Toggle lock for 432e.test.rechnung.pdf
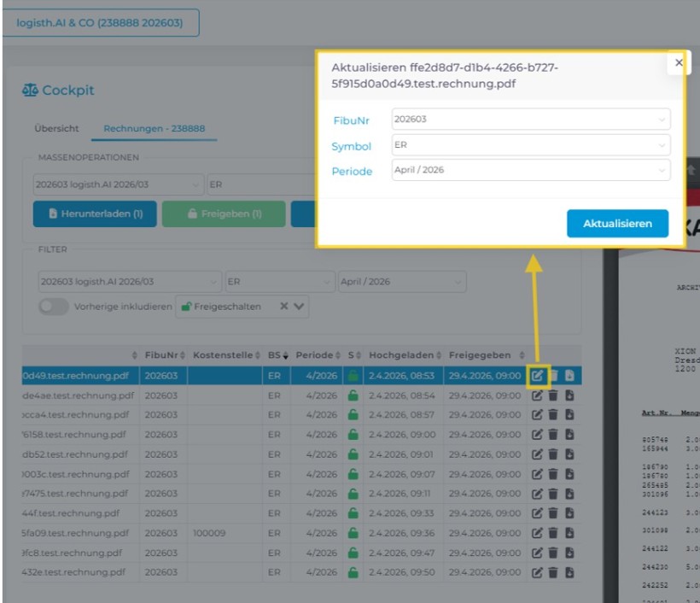The width and height of the screenshot is (700, 603). tap(353, 572)
